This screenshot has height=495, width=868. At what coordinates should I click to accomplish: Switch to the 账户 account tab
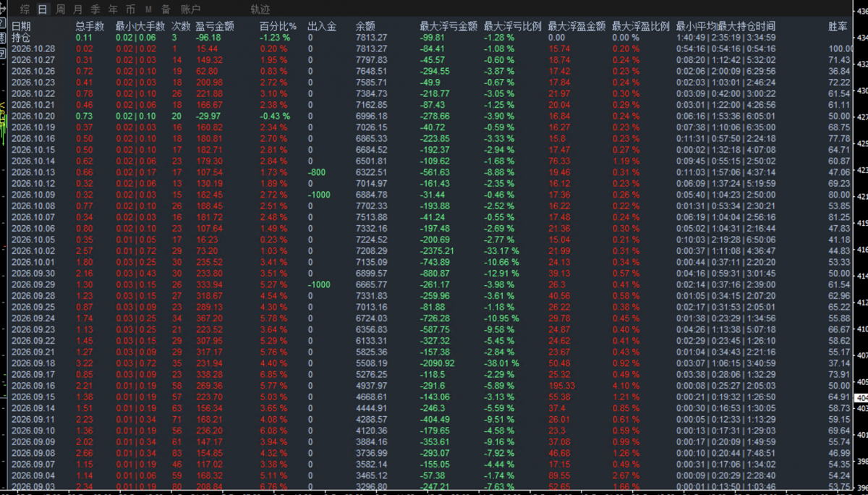pyautogui.click(x=190, y=9)
